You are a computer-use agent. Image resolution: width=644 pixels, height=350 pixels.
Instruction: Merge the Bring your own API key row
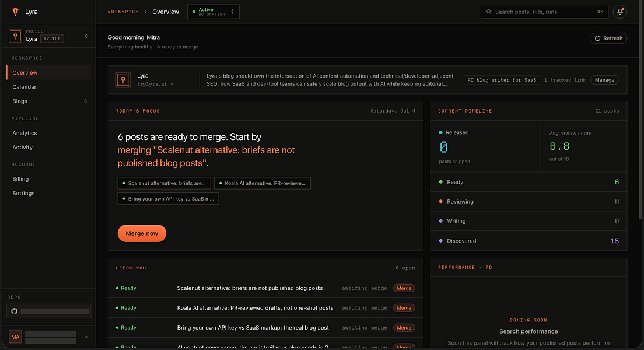(404, 328)
